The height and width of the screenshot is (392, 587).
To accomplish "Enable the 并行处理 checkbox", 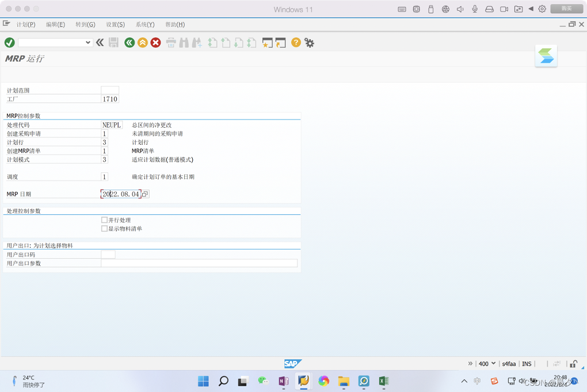I will 104,220.
